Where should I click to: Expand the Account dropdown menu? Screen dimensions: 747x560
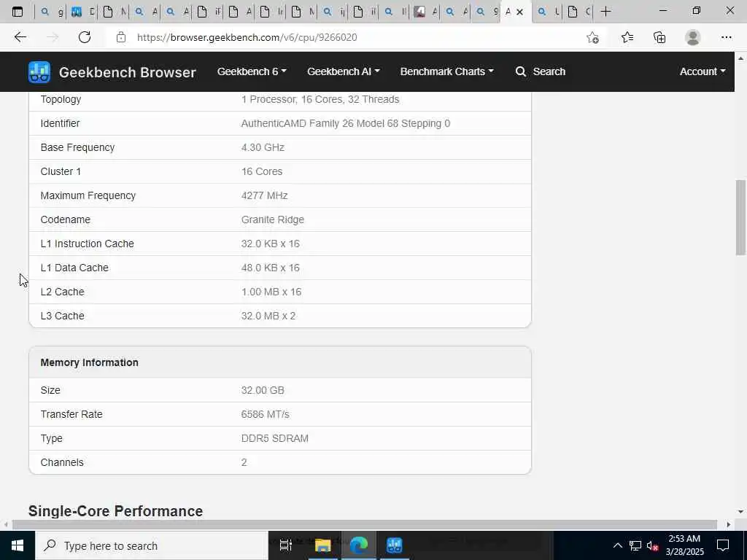coord(703,71)
